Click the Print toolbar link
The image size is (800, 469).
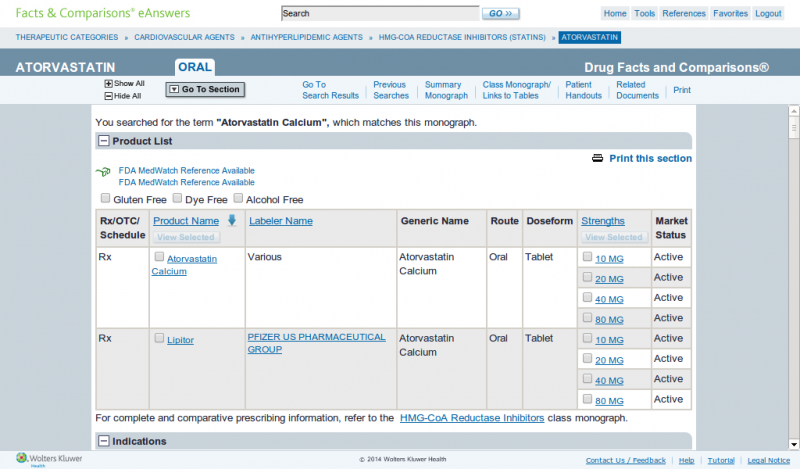(x=682, y=90)
